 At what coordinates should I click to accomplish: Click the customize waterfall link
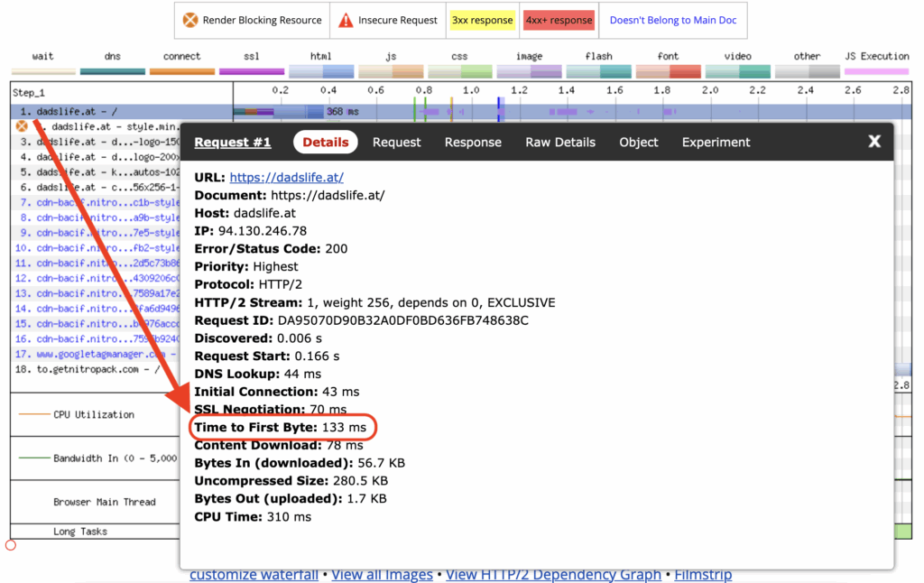[x=254, y=575]
